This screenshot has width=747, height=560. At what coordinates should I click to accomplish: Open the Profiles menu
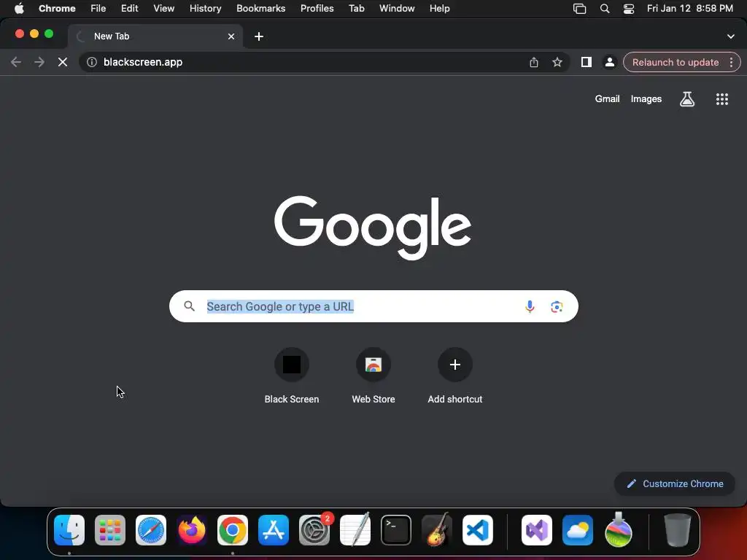[x=317, y=8]
